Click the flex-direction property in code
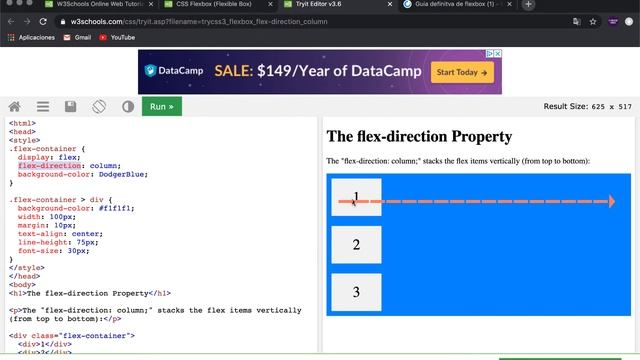Screen dimensions: 640x360 click(49, 166)
